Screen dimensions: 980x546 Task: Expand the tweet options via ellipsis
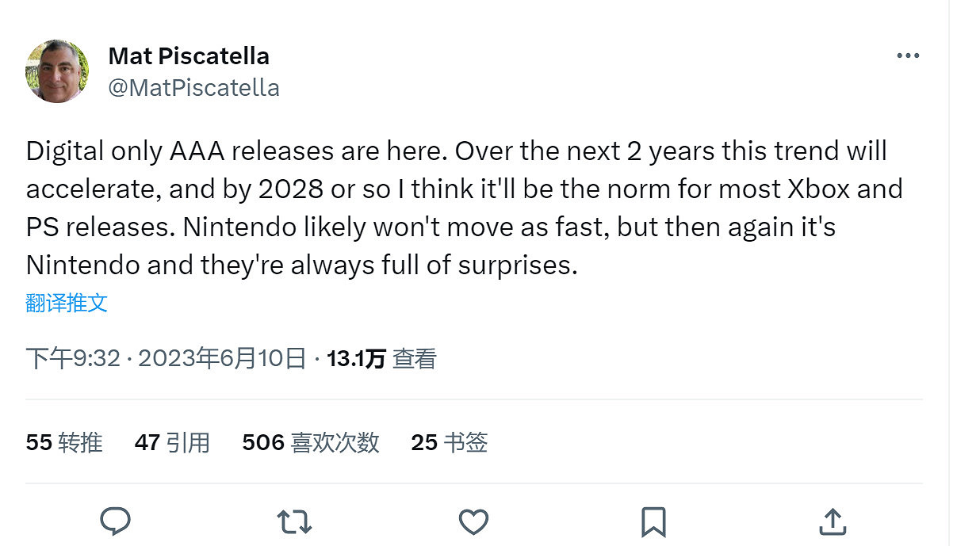[x=909, y=55]
